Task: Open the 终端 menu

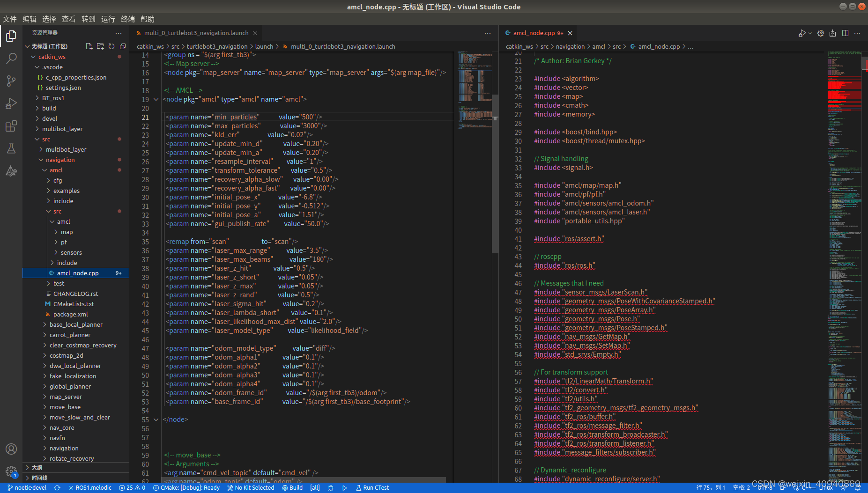Action: [x=128, y=19]
